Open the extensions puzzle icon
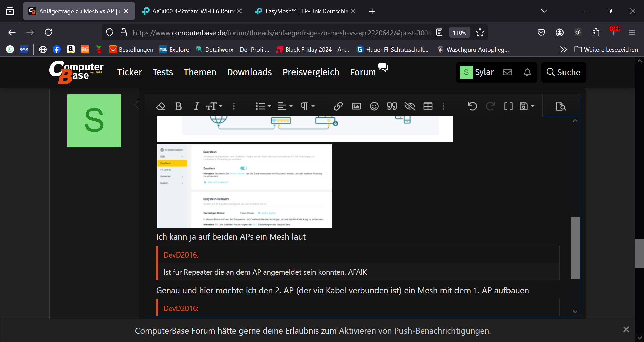Viewport: 644px width, 342px height. (596, 32)
